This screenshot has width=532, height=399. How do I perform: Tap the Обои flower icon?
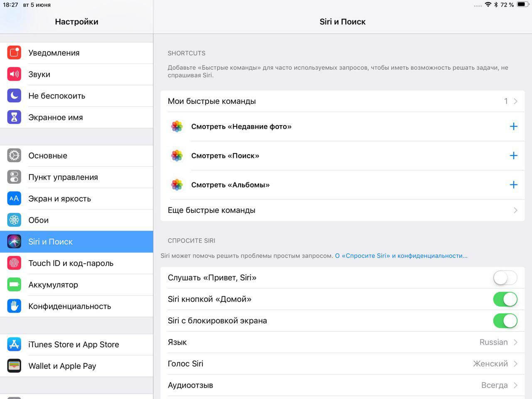(x=14, y=220)
